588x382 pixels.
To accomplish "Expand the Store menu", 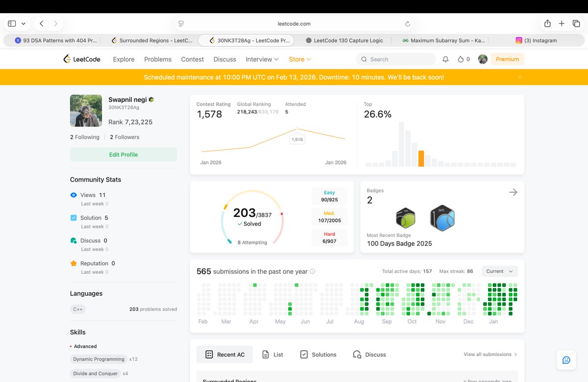I will (x=300, y=59).
